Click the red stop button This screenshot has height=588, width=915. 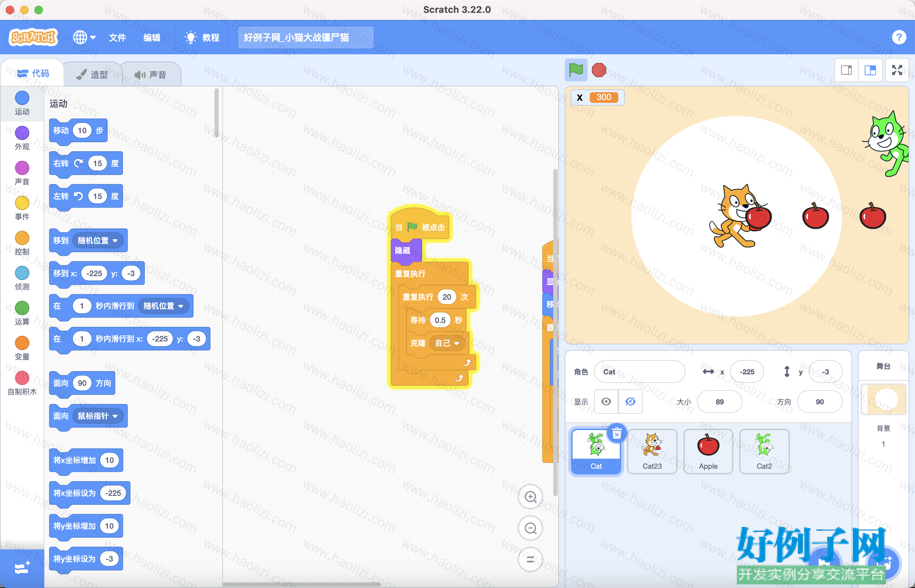[x=599, y=70]
